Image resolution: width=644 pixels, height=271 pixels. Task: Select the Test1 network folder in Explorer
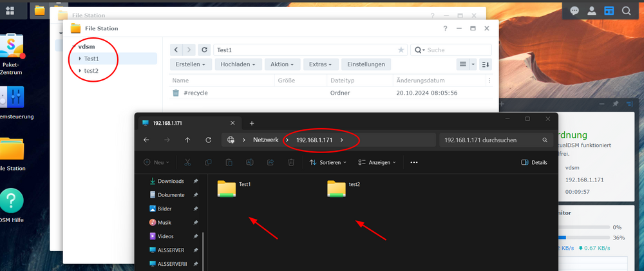(234, 189)
